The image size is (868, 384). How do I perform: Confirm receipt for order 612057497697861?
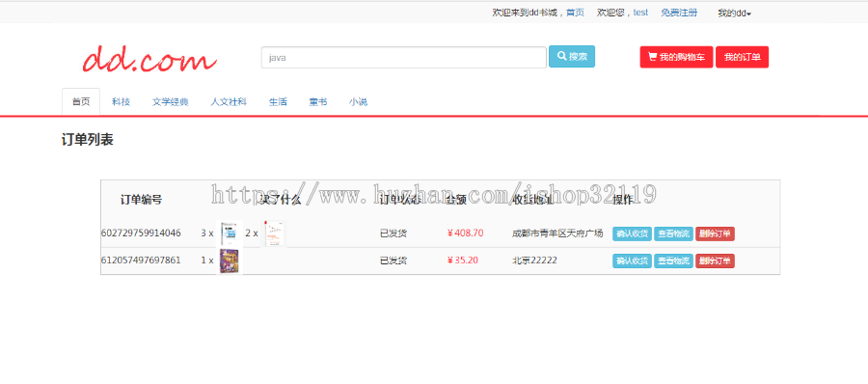coord(632,261)
